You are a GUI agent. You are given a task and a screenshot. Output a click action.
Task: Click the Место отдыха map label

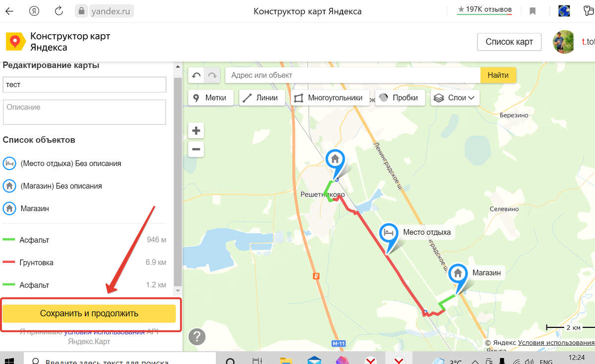427,232
